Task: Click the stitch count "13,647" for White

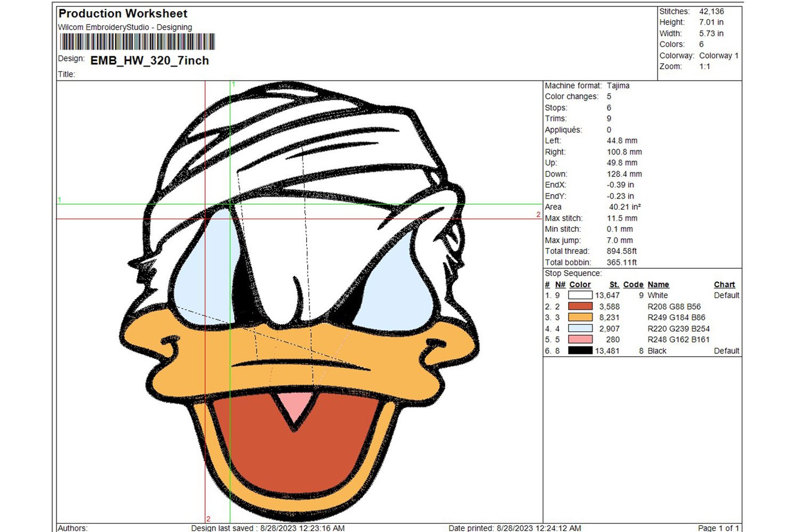Action: (607, 295)
